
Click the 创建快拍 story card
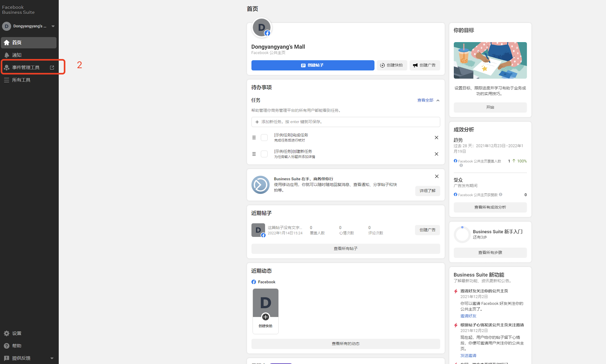265,311
